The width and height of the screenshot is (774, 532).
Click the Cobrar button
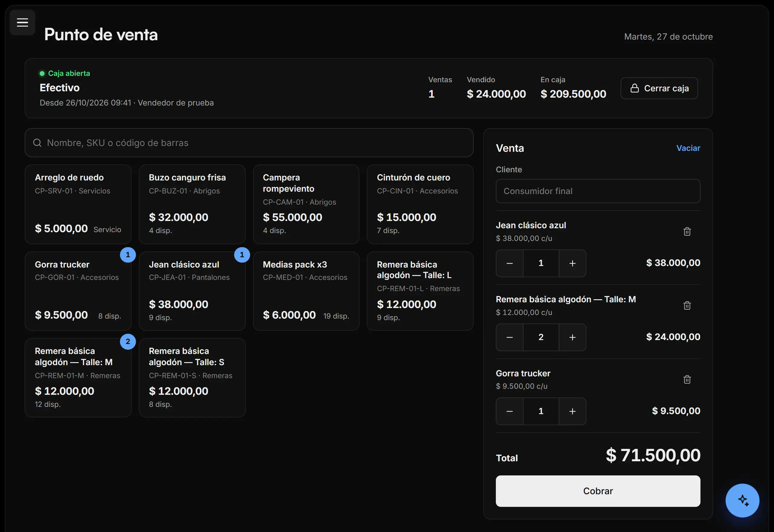(x=598, y=491)
